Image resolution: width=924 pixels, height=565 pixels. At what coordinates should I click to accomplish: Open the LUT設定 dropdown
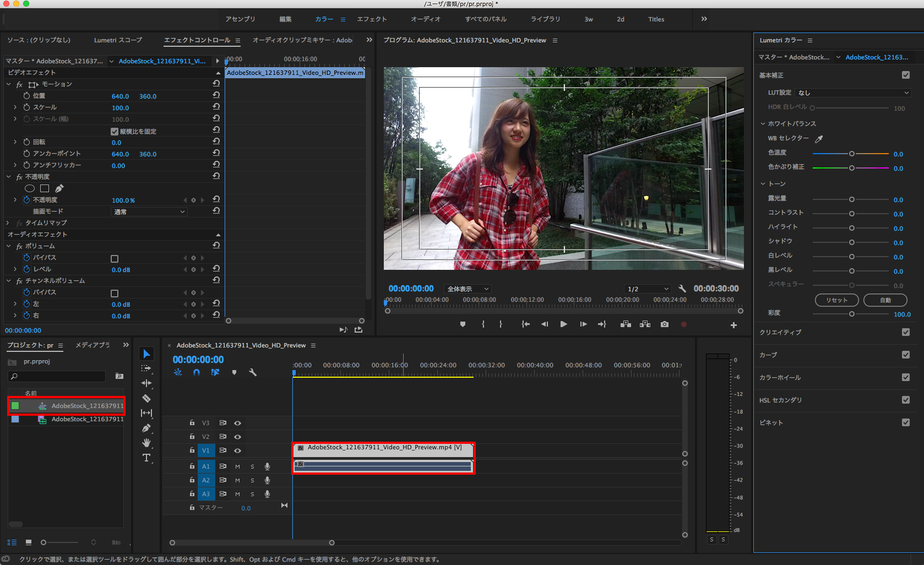[853, 93]
